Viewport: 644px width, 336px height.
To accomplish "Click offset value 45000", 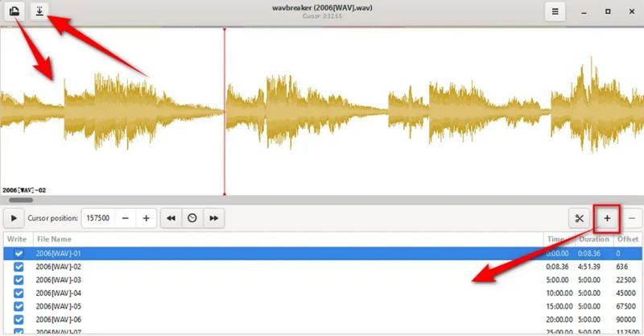I will coord(626,292).
